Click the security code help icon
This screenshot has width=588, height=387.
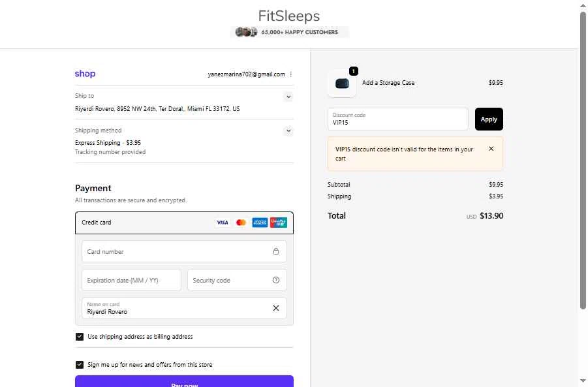(x=276, y=280)
